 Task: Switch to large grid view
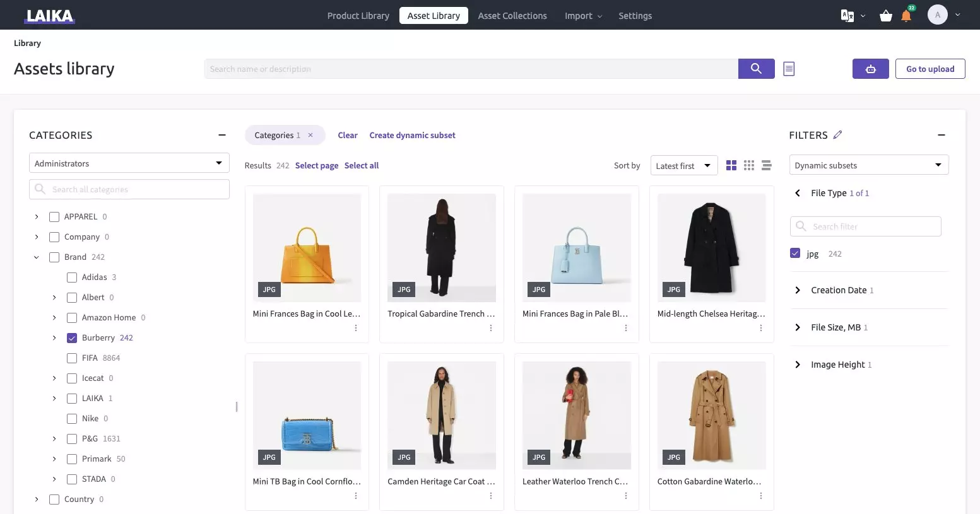tap(731, 165)
